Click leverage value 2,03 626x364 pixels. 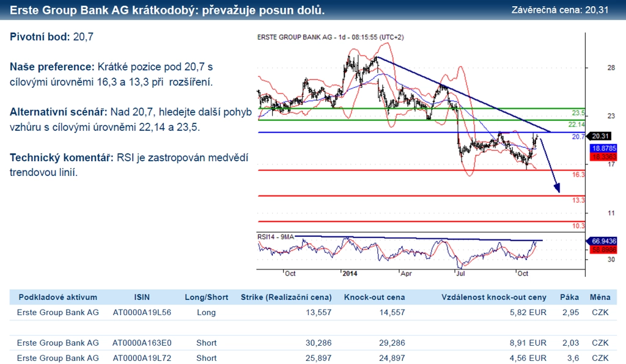[x=570, y=343]
